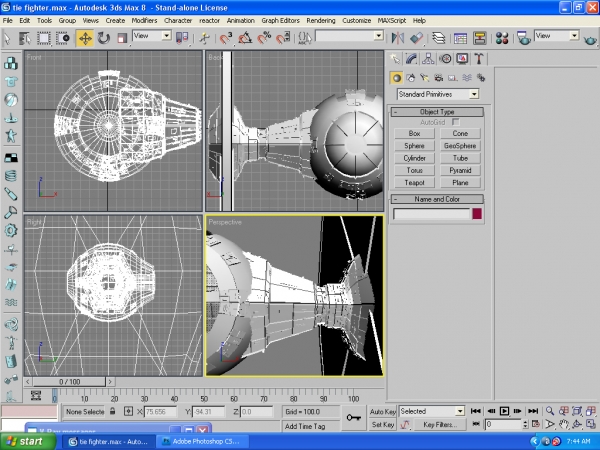Screen dimensions: 600x450
Task: Click the GeoSphere primitive button
Action: click(460, 146)
